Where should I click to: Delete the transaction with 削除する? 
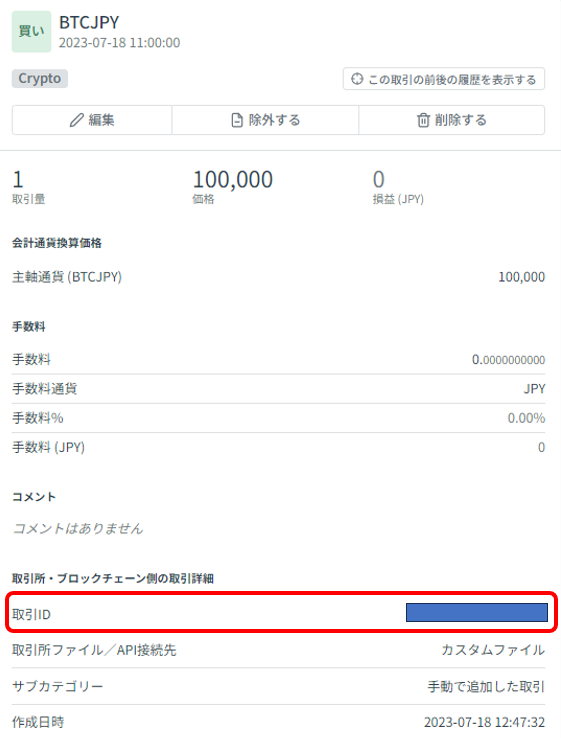coord(452,120)
